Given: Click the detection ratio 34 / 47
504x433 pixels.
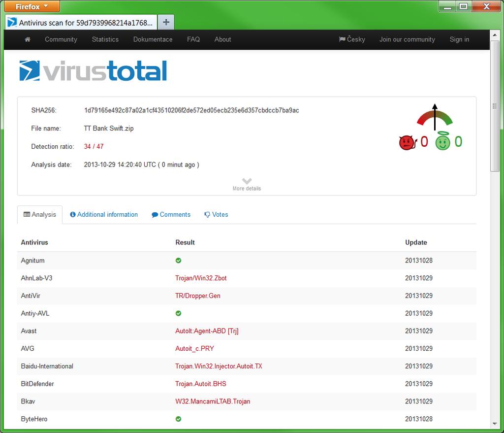Looking at the screenshot, I should (94, 146).
